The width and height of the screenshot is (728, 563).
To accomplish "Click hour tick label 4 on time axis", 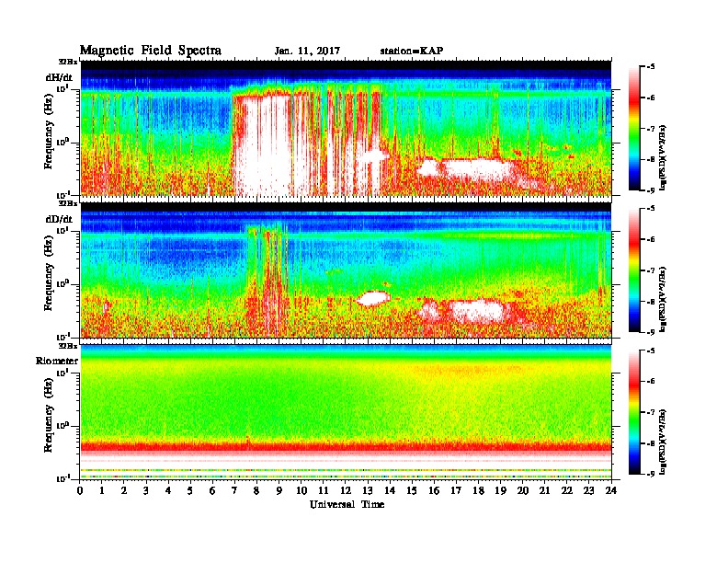I will pos(168,490).
